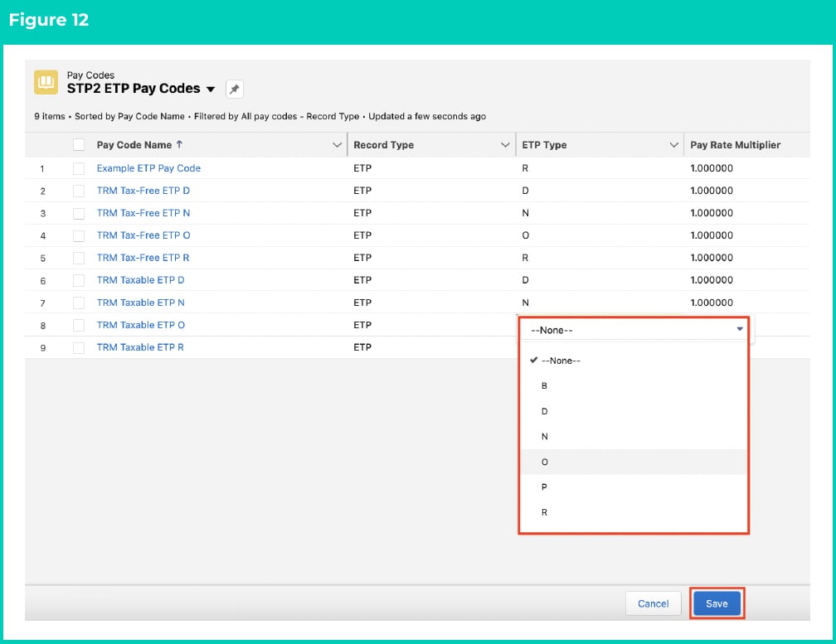
Task: Open the TRM Taxable ETP N record
Action: pyautogui.click(x=141, y=303)
